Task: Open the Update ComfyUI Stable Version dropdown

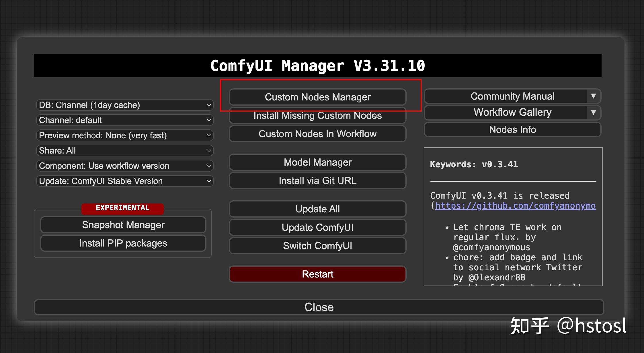Action: [125, 181]
